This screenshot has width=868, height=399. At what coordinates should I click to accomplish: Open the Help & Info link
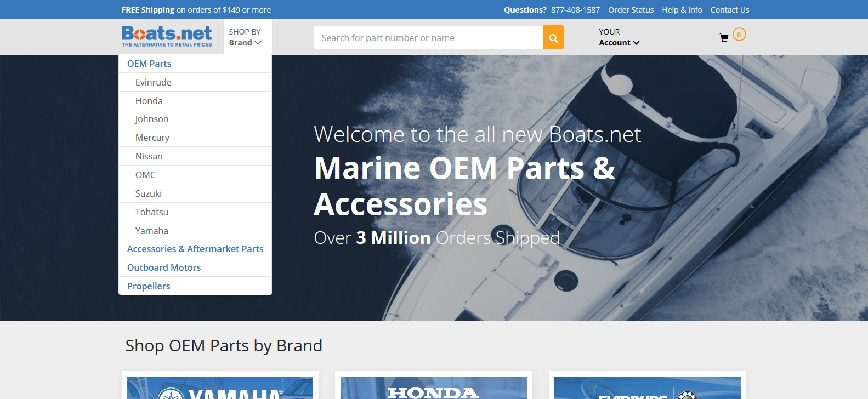coord(682,10)
